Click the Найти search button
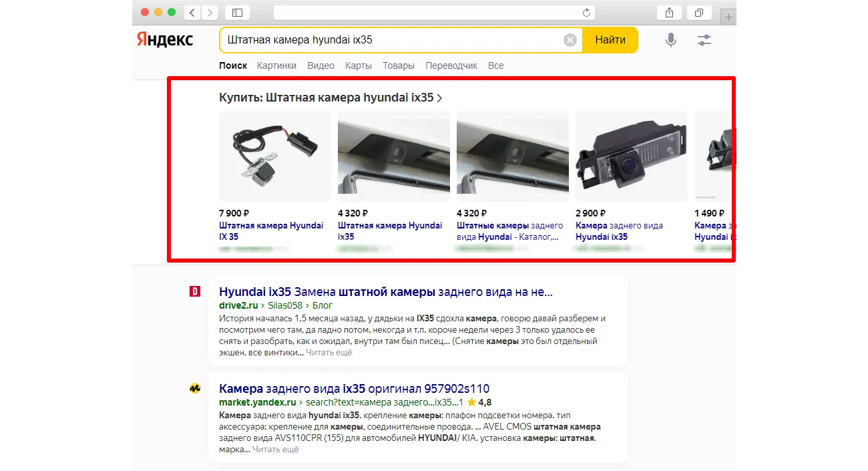The height and width of the screenshot is (471, 868). (x=610, y=40)
